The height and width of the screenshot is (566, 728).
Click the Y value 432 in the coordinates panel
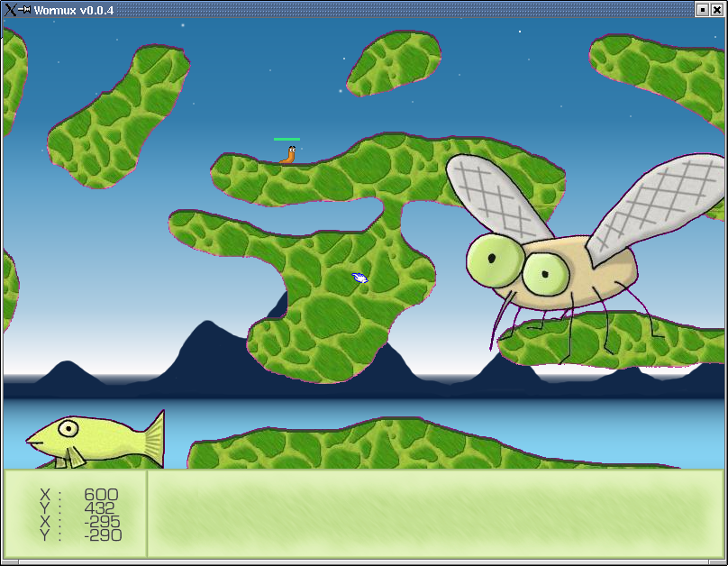(101, 508)
